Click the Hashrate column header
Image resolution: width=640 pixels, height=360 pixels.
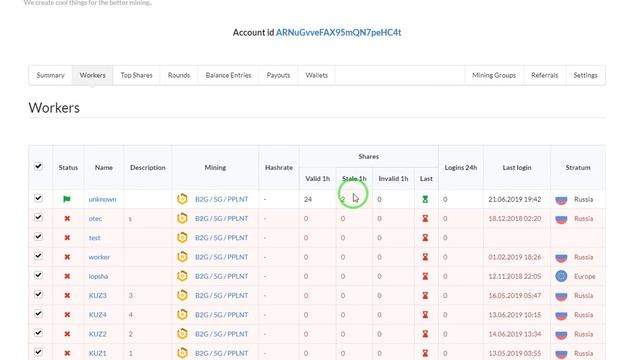pos(279,167)
